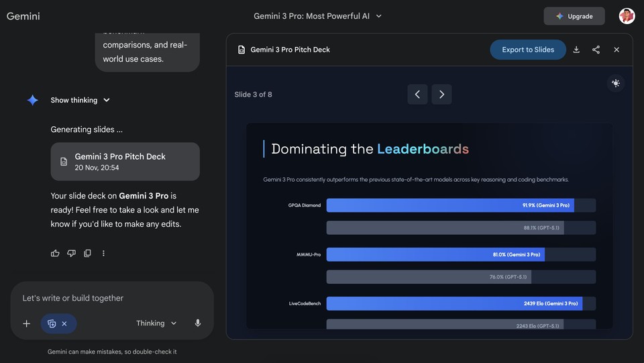Expand Show thinking chevron
Image resolution: width=644 pixels, height=363 pixels.
(x=107, y=100)
